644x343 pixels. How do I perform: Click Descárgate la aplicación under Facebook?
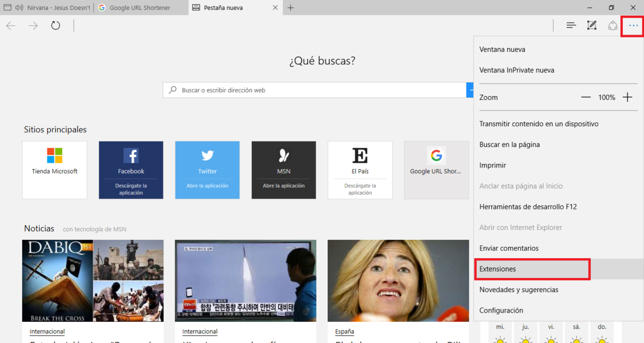131,189
